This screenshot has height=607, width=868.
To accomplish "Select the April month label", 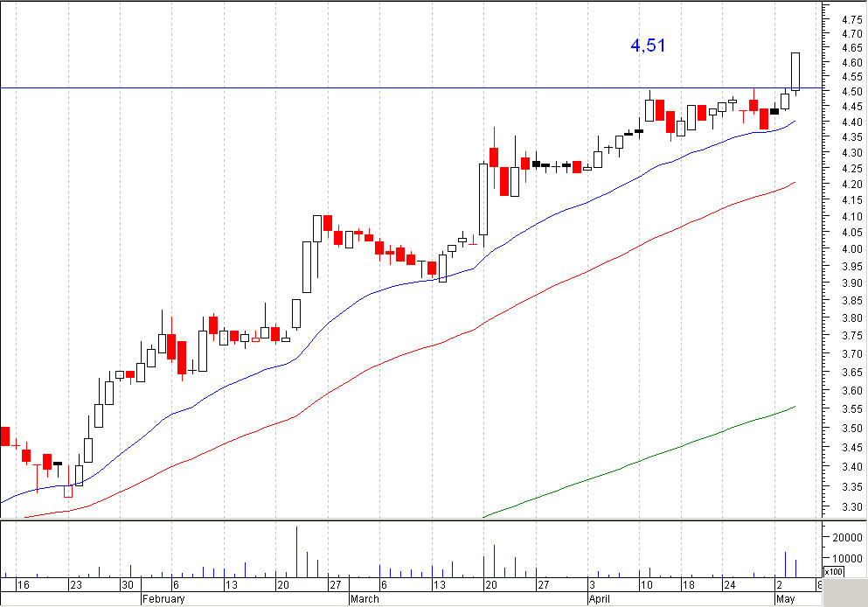I will click(600, 599).
